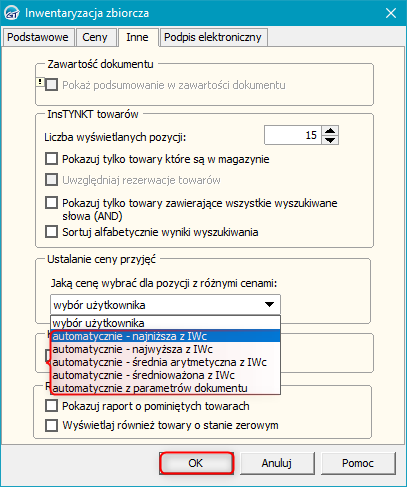The image size is (407, 487).
Task: Switch to Podpis elektroniczny tab
Action: point(213,37)
